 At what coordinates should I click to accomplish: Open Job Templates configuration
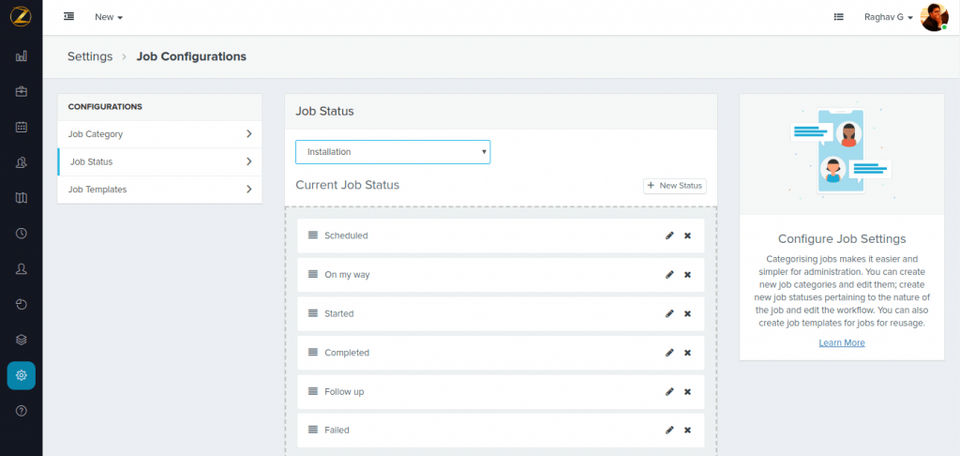160,189
